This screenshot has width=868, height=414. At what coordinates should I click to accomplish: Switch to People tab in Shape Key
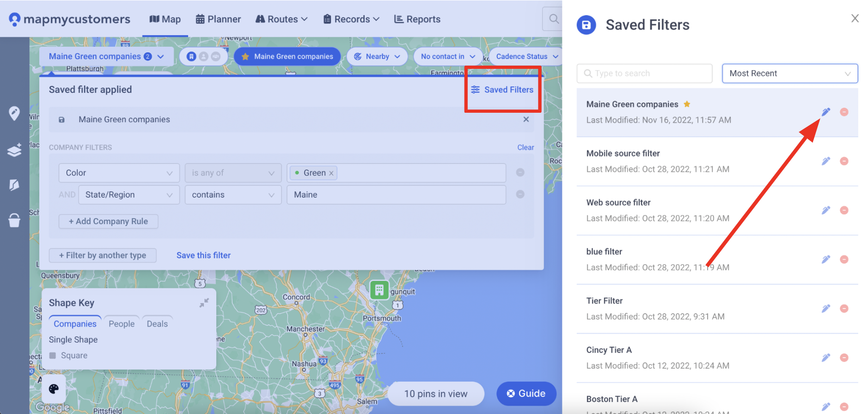(x=122, y=324)
